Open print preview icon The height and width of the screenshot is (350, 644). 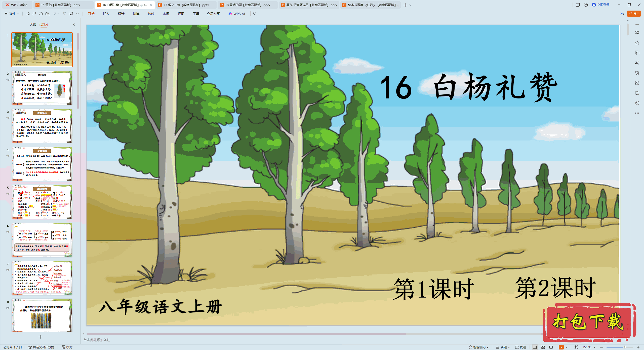point(47,14)
